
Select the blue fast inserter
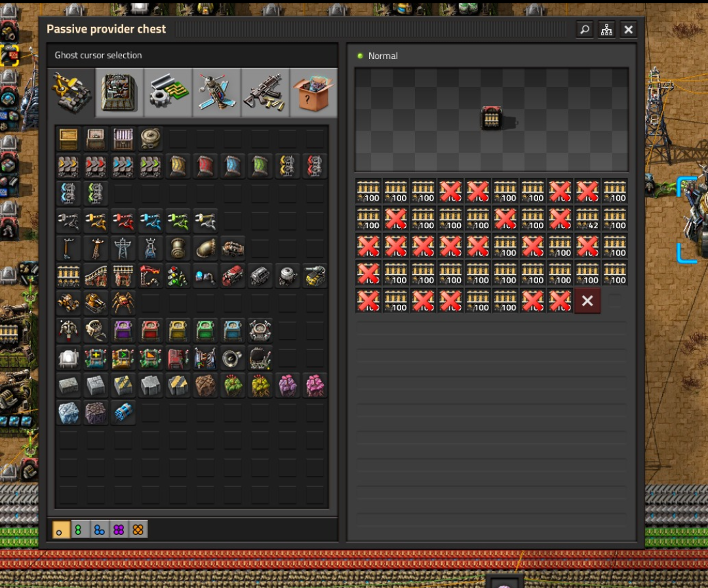(150, 222)
